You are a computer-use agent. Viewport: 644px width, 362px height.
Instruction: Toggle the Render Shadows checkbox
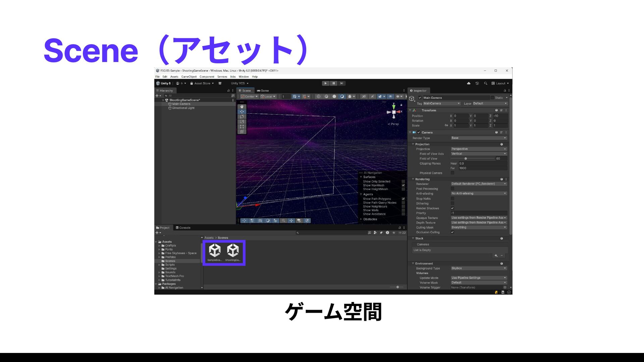(x=452, y=208)
